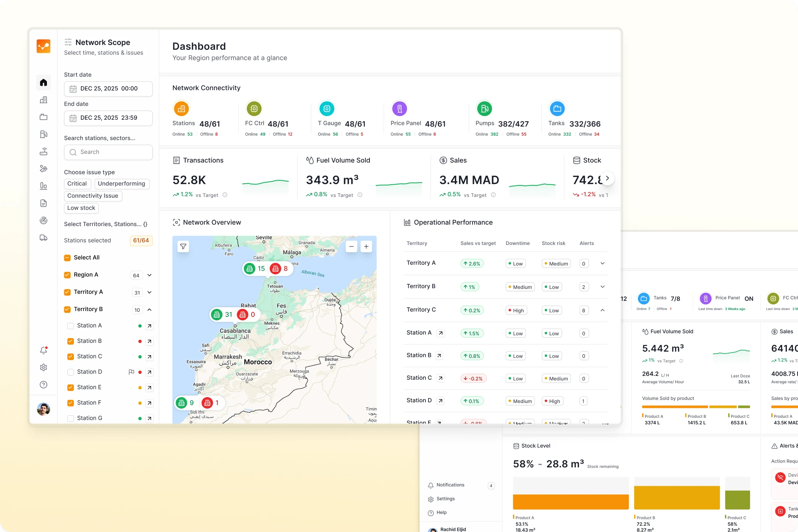Image resolution: width=798 pixels, height=532 pixels.
Task: Click the fuel pump sidebar icon
Action: tap(44, 134)
